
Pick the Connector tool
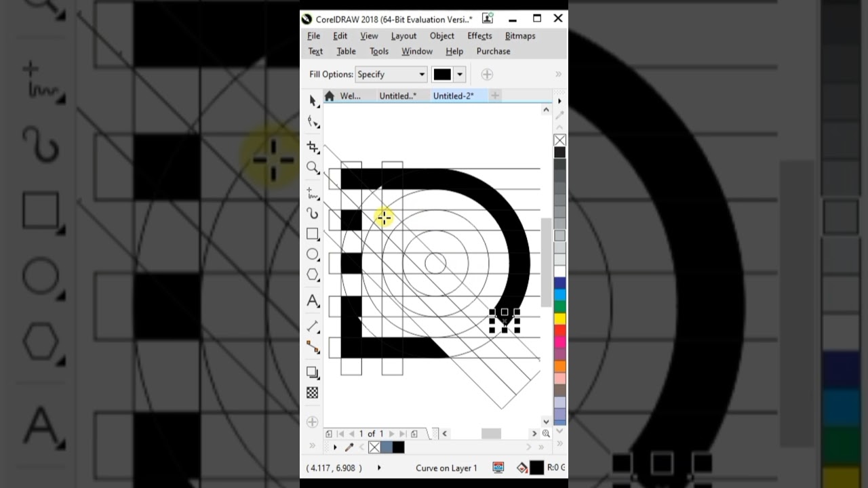tap(313, 347)
